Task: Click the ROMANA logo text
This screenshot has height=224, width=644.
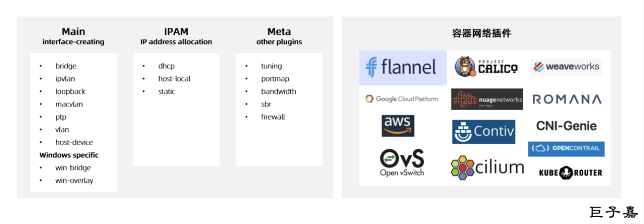Action: click(x=567, y=99)
